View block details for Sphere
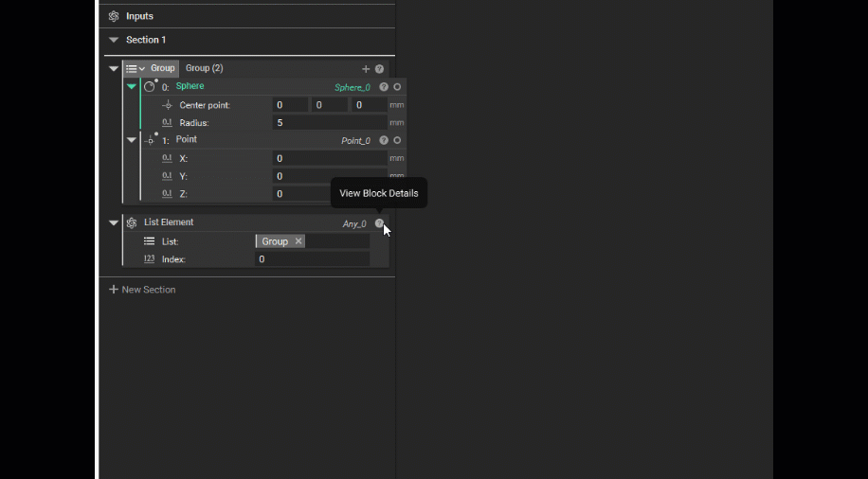868x479 pixels. point(384,87)
